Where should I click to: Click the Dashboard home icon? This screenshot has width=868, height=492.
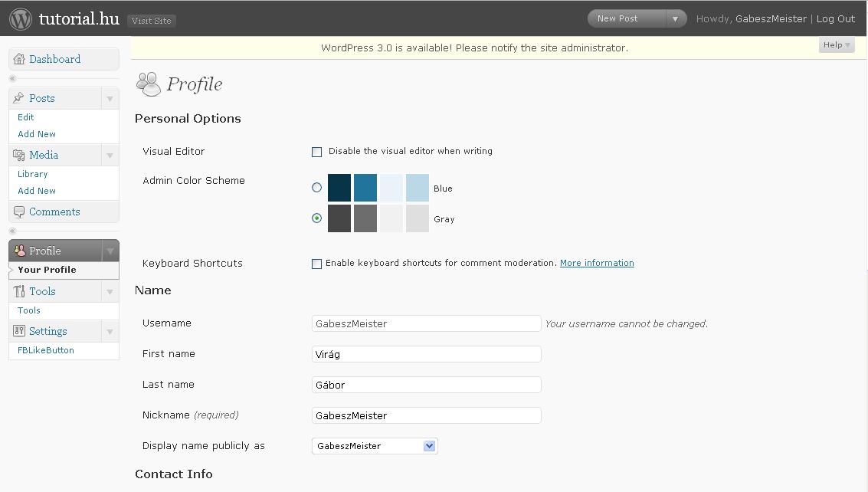tap(19, 59)
